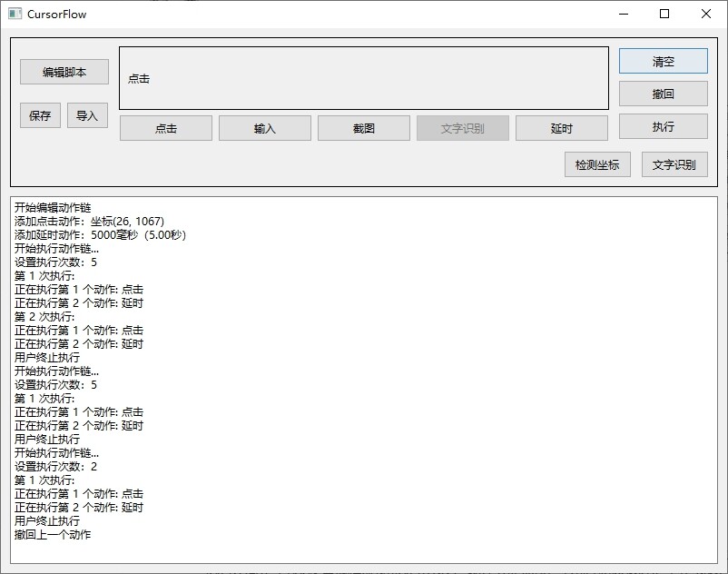
Task: Add a 延时 delay action
Action: [562, 128]
